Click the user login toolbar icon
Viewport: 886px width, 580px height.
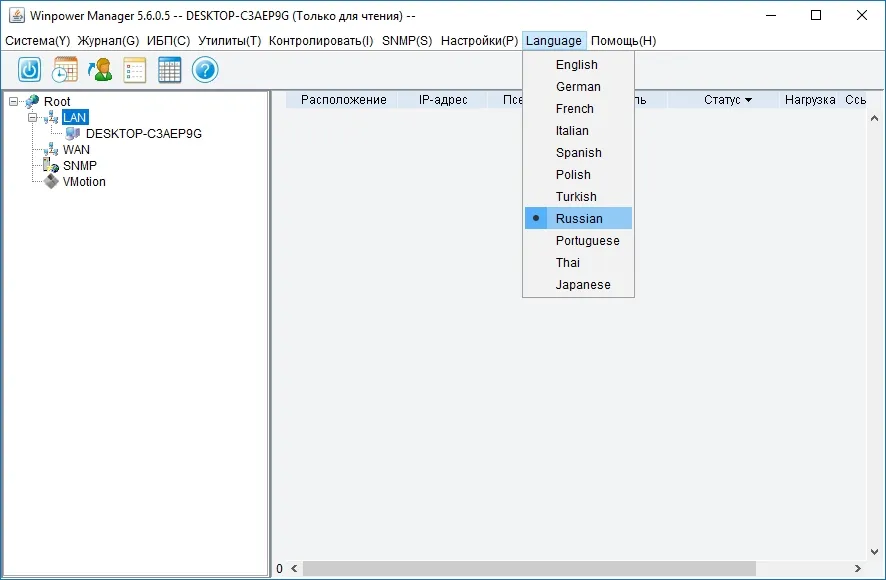(x=100, y=70)
